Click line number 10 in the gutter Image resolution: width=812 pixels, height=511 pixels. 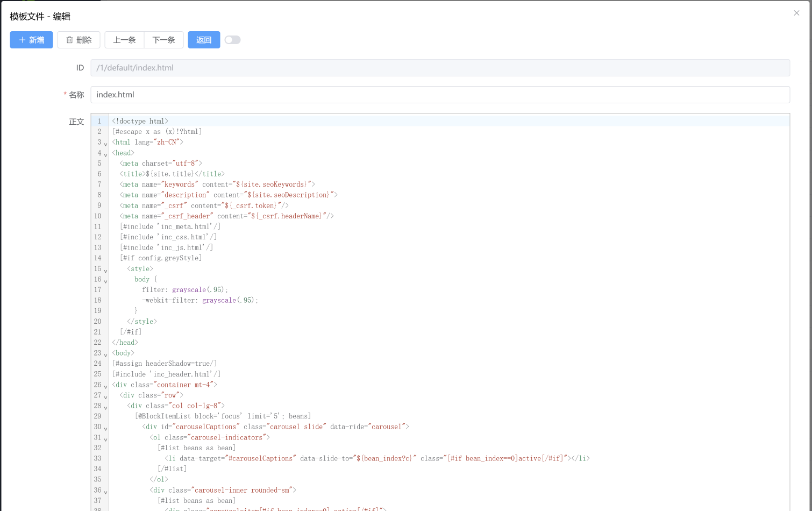pyautogui.click(x=97, y=216)
